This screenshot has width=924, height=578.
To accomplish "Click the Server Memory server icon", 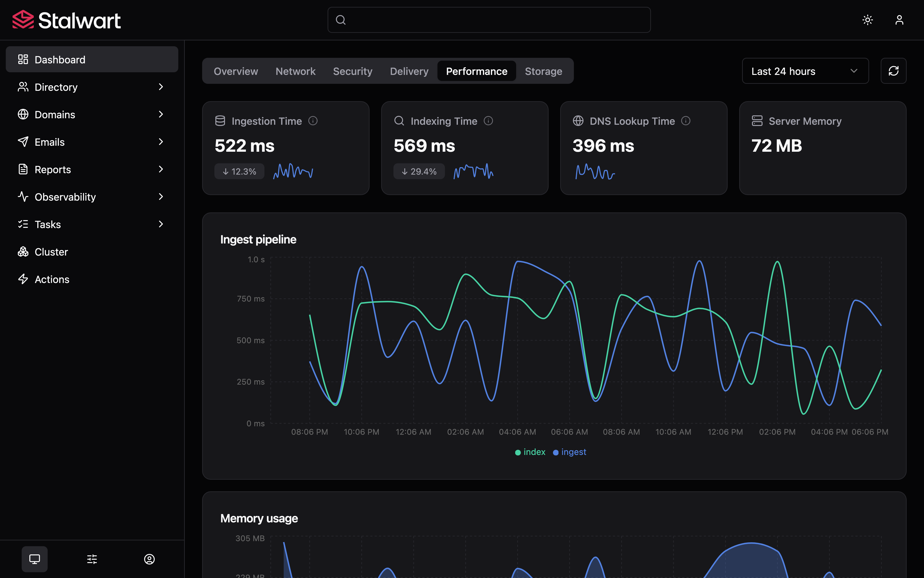I will pos(757,121).
